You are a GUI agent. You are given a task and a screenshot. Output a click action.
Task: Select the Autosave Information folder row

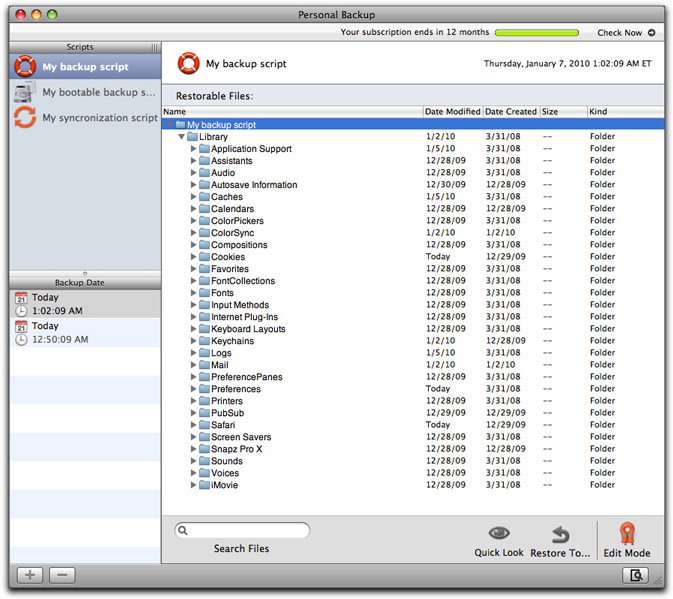[x=413, y=185]
